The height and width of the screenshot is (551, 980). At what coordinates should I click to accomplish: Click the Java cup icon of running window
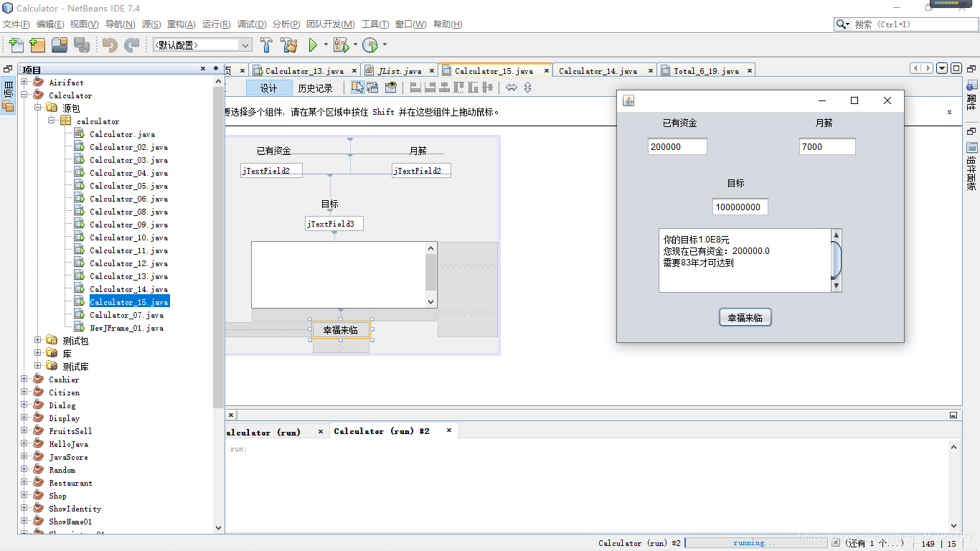coord(628,100)
